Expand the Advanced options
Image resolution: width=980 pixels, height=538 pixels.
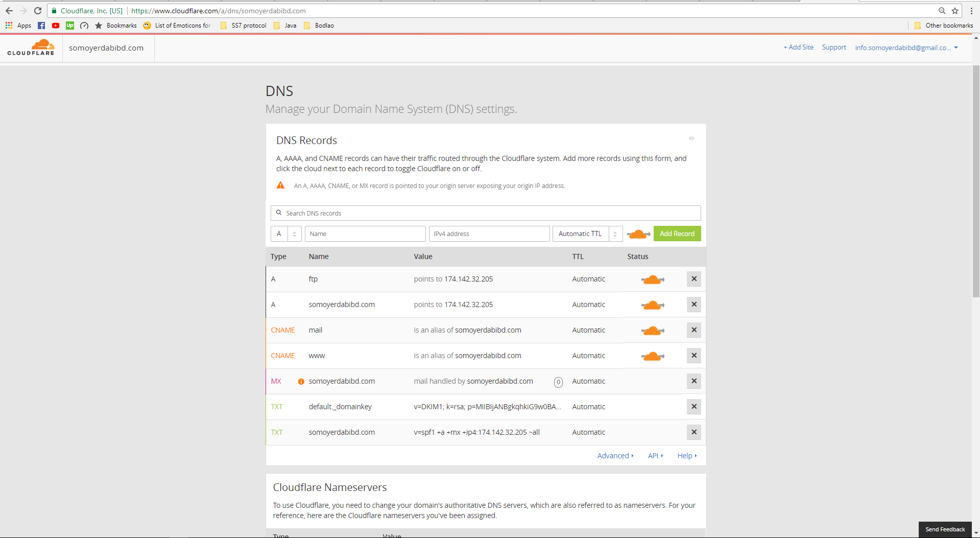click(615, 456)
